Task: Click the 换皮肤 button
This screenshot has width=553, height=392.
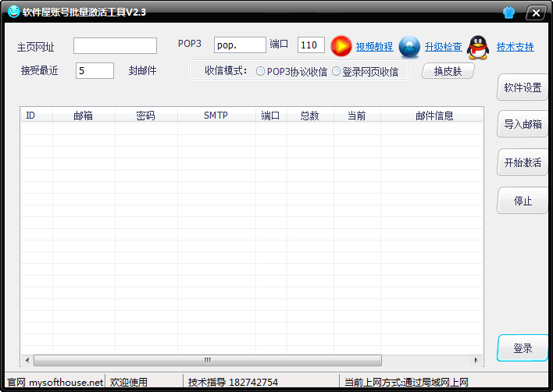Action: pos(448,71)
